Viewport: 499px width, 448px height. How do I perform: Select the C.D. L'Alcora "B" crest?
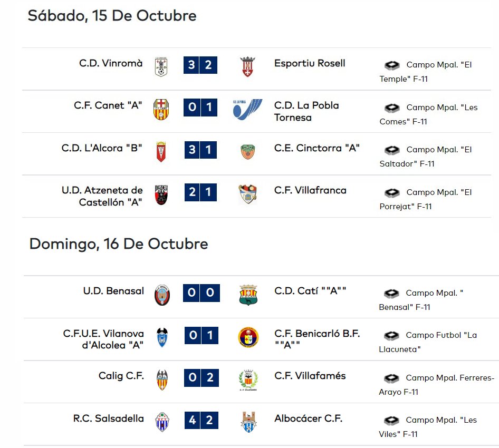point(161,152)
